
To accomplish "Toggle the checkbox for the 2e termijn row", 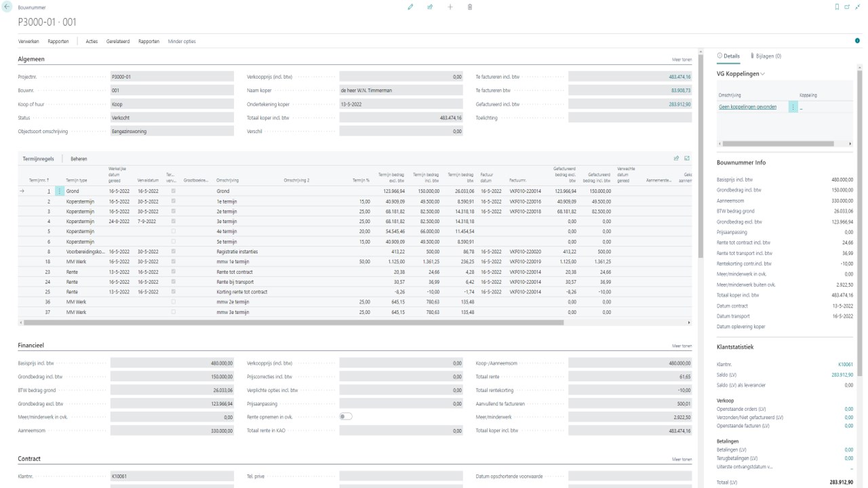I will [x=173, y=211].
